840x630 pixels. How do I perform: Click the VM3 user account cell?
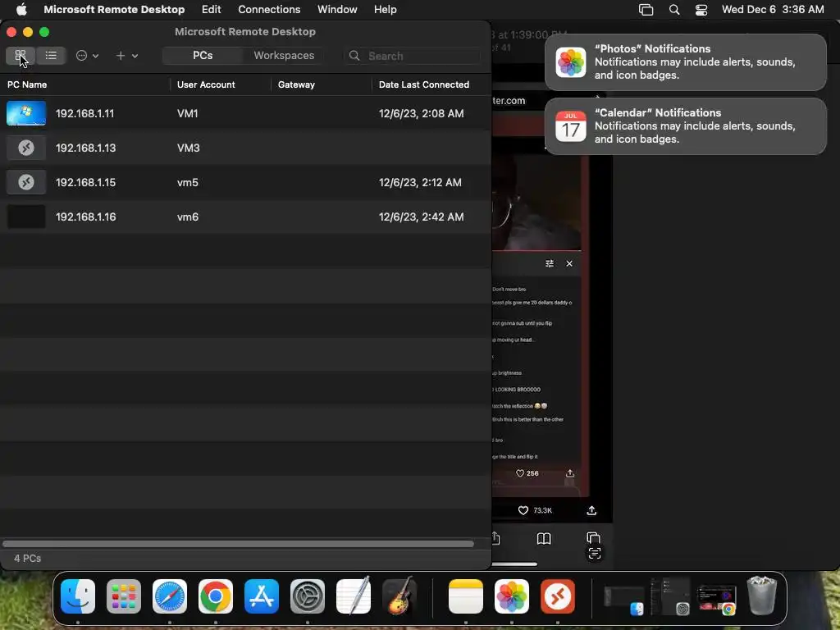coord(189,148)
